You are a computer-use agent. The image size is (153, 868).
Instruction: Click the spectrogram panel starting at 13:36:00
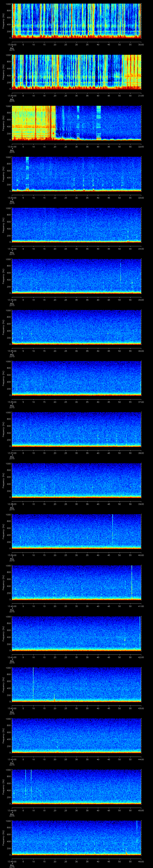tap(76, 378)
